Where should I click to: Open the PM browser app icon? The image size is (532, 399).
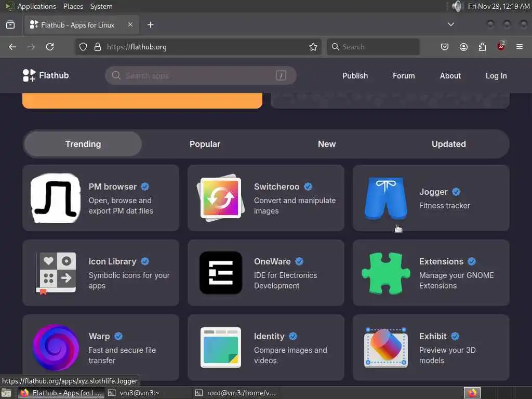click(x=56, y=198)
